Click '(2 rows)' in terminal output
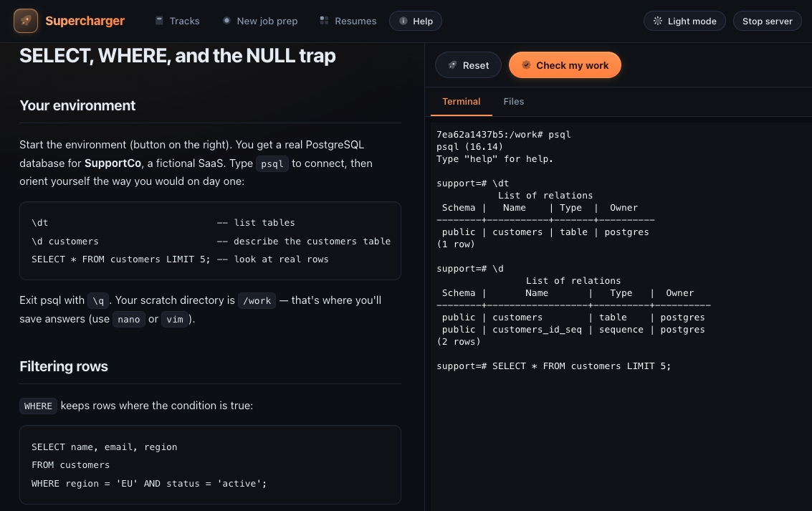 [459, 342]
